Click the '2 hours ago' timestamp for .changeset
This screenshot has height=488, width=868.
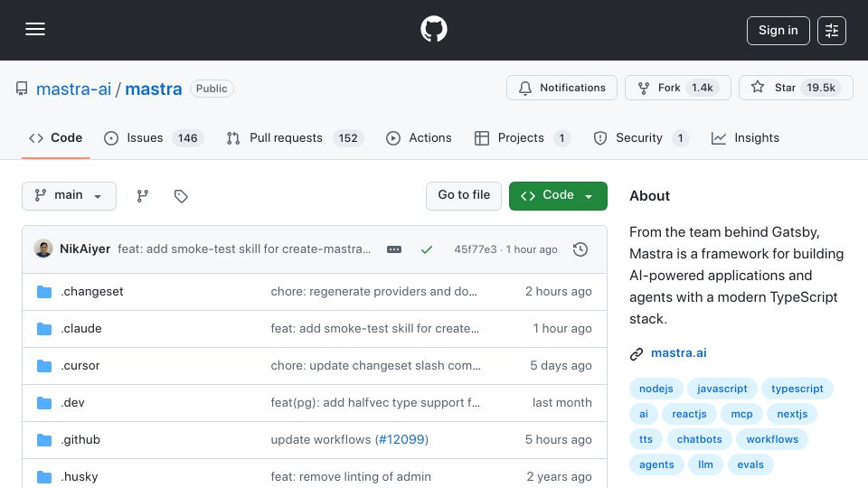tap(558, 292)
